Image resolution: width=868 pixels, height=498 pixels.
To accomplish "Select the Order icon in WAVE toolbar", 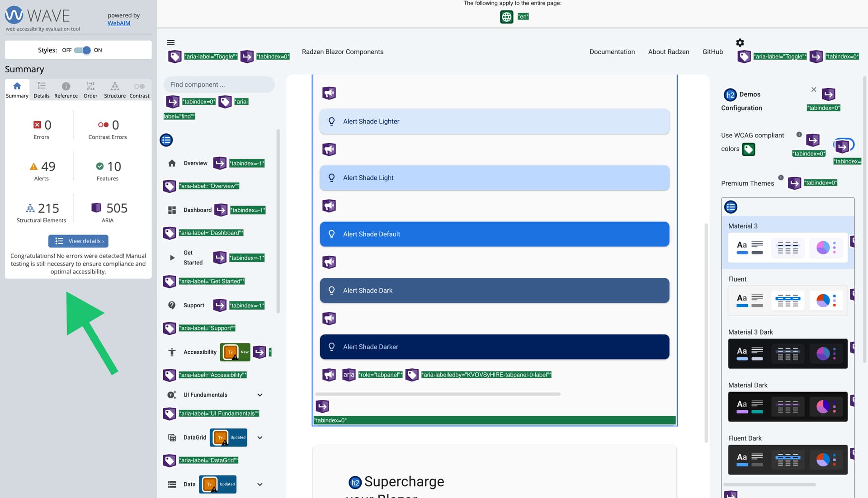I will tap(90, 89).
